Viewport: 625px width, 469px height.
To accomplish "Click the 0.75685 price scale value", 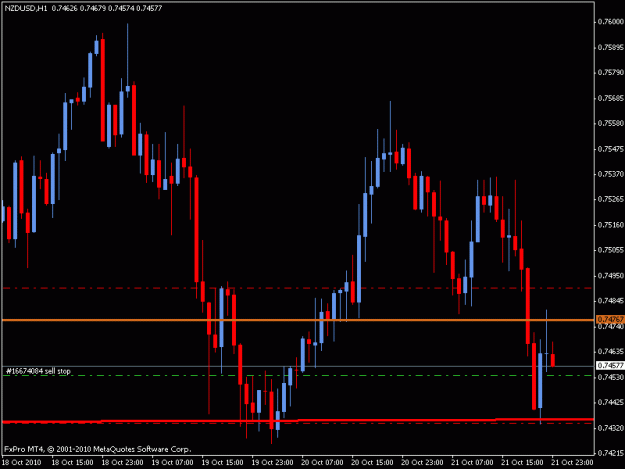I will coord(610,98).
